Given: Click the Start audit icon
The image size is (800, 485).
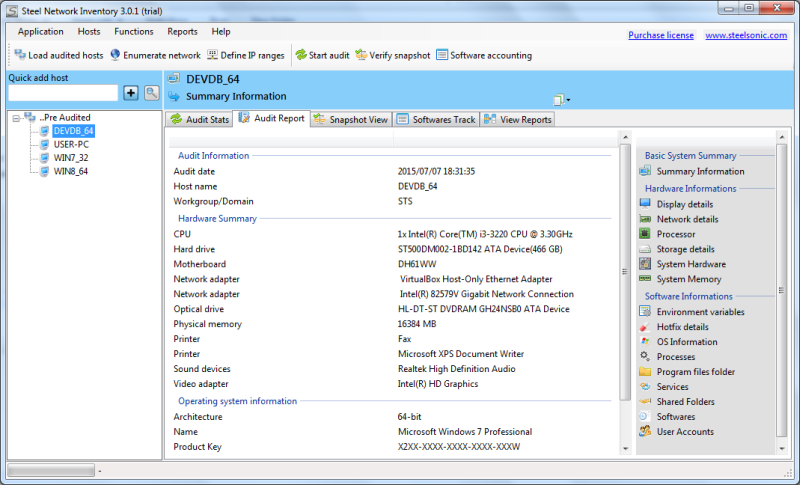Looking at the screenshot, I should pyautogui.click(x=301, y=55).
